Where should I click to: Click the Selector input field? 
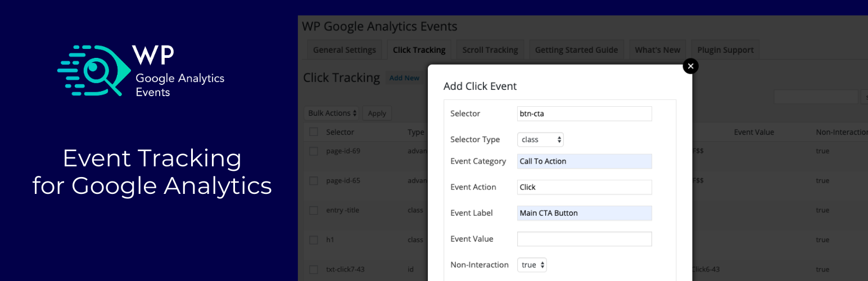click(x=584, y=114)
